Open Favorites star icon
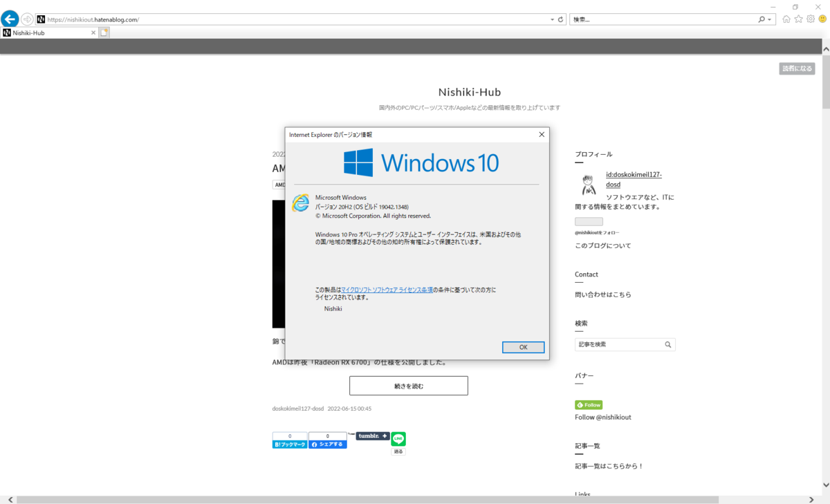830x504 pixels. tap(798, 19)
